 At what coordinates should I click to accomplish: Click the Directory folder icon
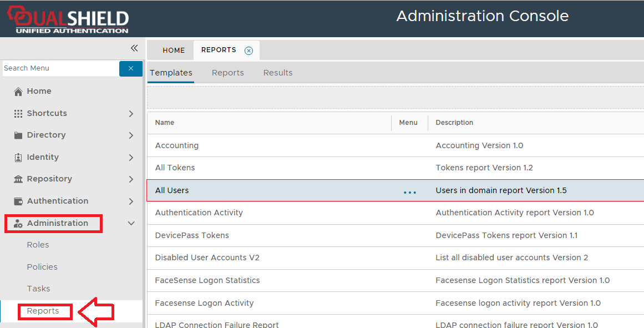[18, 135]
